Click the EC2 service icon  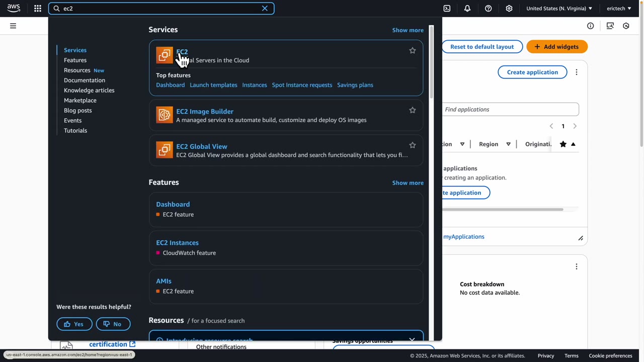point(164,55)
